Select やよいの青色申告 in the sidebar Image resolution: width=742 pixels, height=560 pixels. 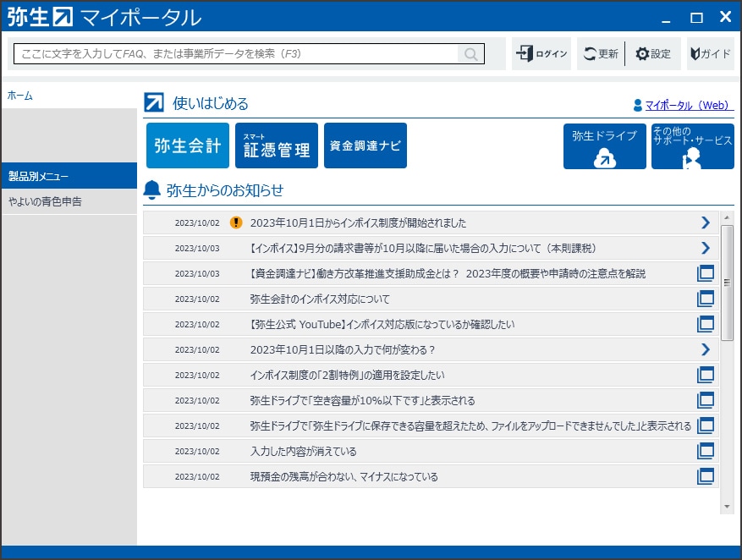[69, 201]
